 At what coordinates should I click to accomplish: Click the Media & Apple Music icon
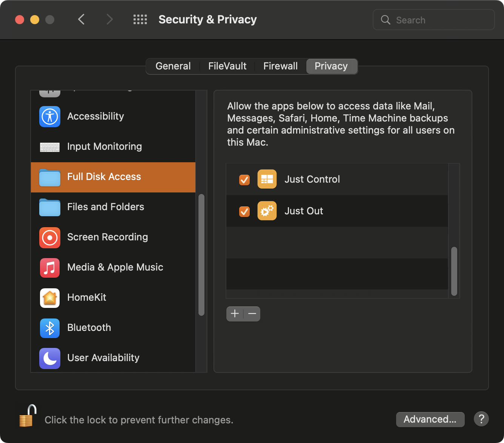click(50, 268)
